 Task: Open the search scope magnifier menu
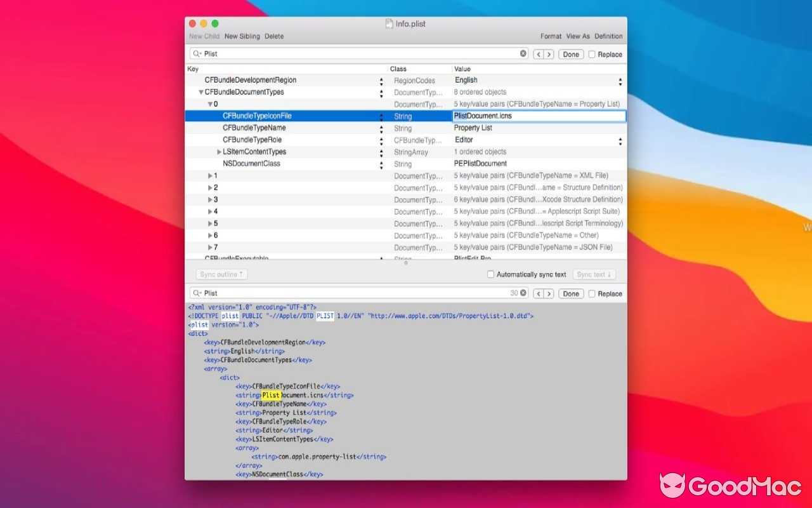[x=197, y=53]
